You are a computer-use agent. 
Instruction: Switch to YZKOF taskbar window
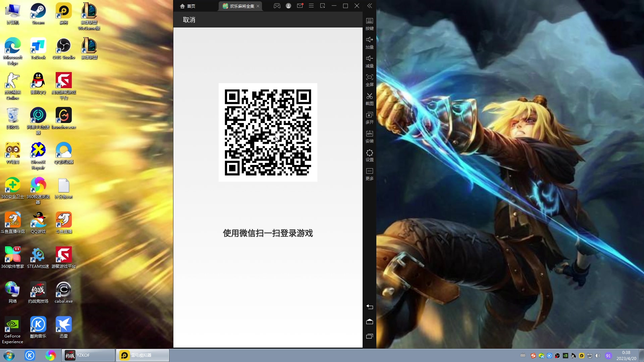click(x=88, y=355)
